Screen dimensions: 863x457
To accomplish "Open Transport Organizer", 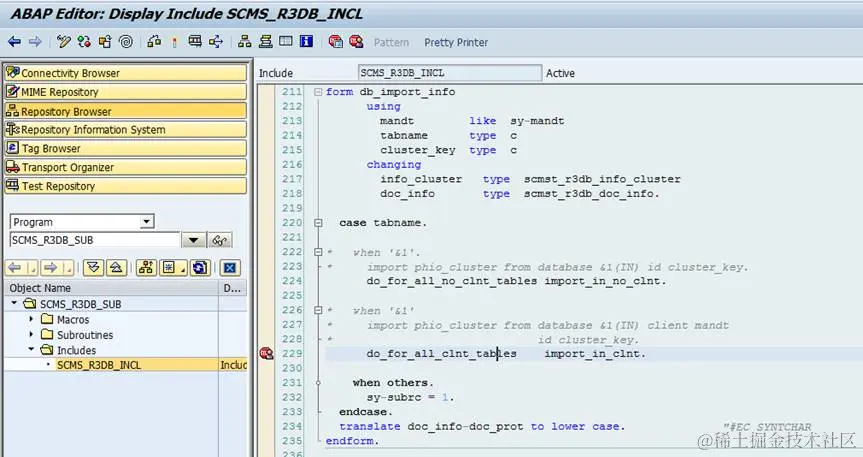I will [125, 167].
